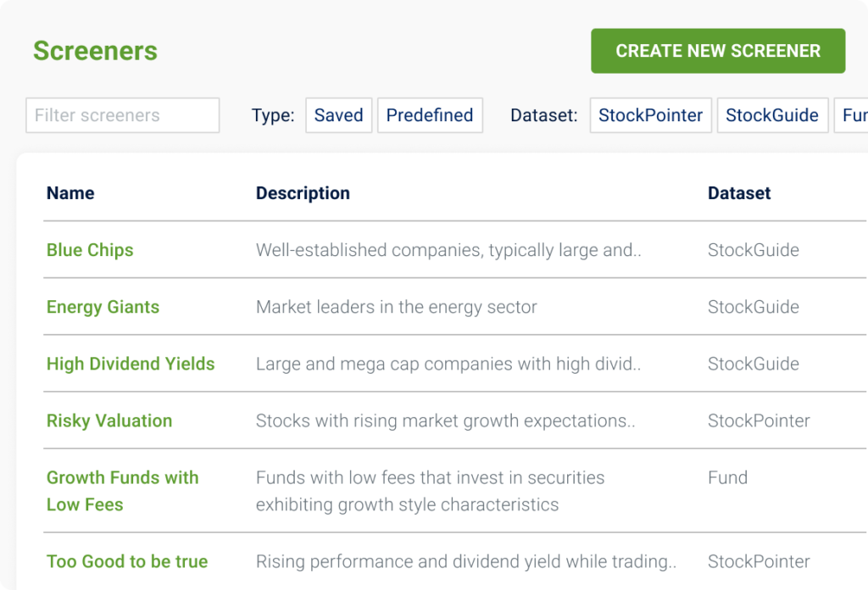Open the Blue Chips screener

point(90,250)
